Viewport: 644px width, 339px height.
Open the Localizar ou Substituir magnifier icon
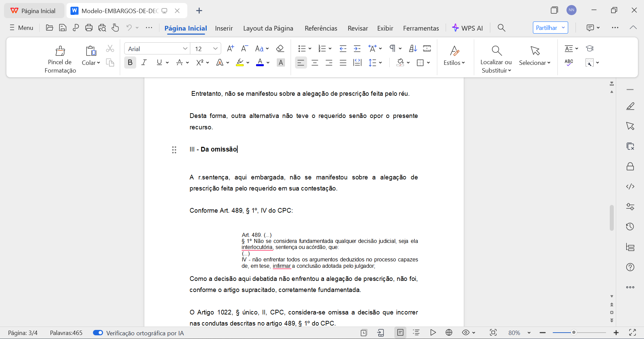click(496, 51)
